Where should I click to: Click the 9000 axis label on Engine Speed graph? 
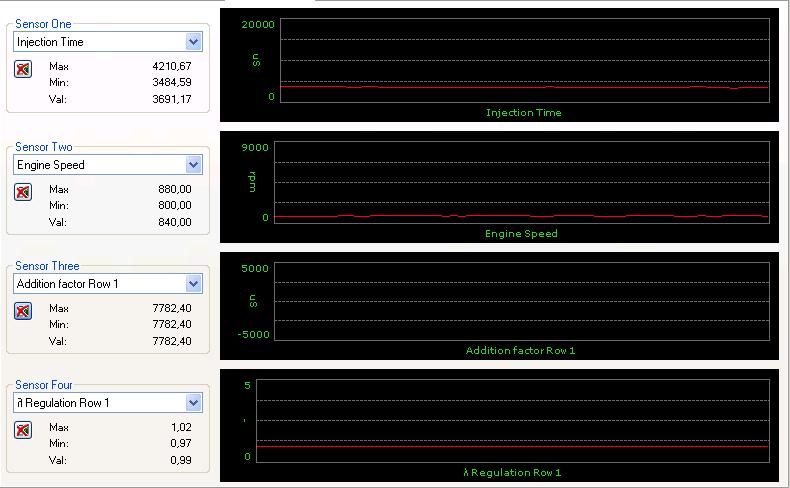255,147
